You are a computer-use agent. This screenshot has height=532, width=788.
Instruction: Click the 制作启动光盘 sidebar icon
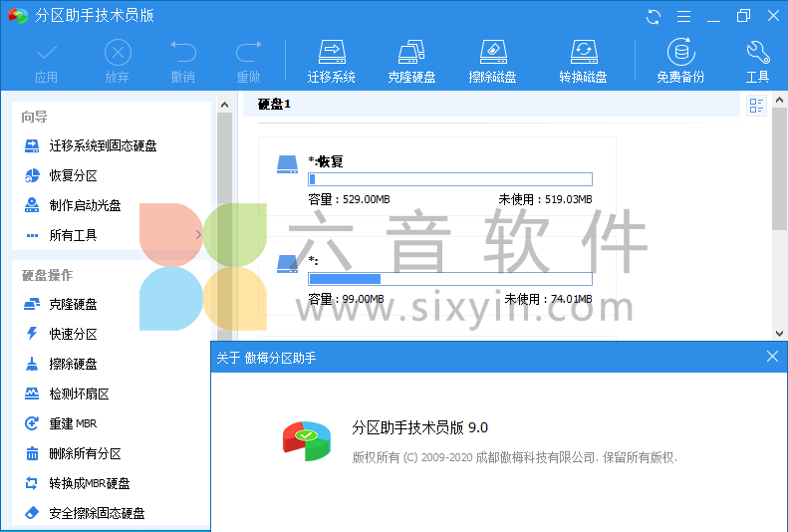pos(32,205)
